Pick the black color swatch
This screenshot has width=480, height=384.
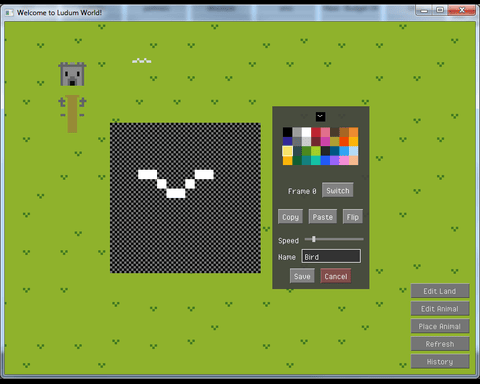point(288,132)
